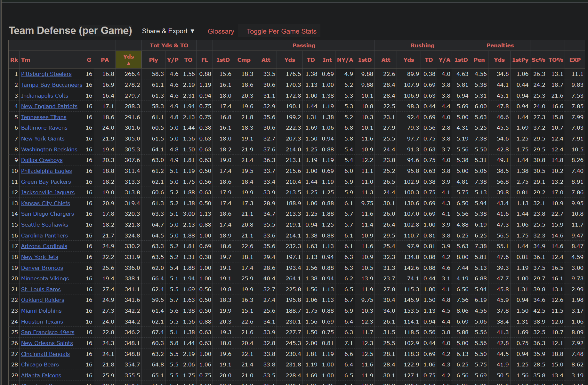
Task: Sort by the EXP column header
Action: [575, 60]
